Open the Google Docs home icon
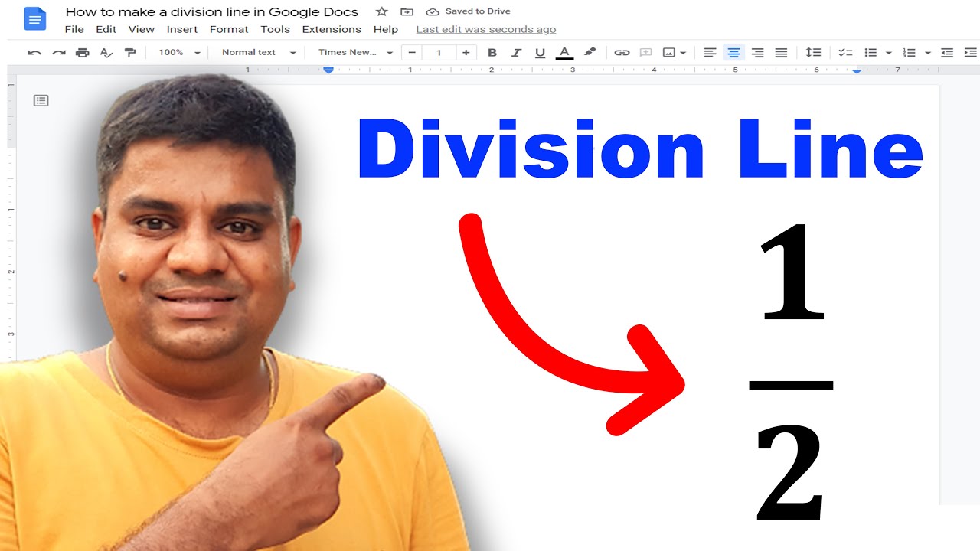The image size is (980, 551). 35,19
